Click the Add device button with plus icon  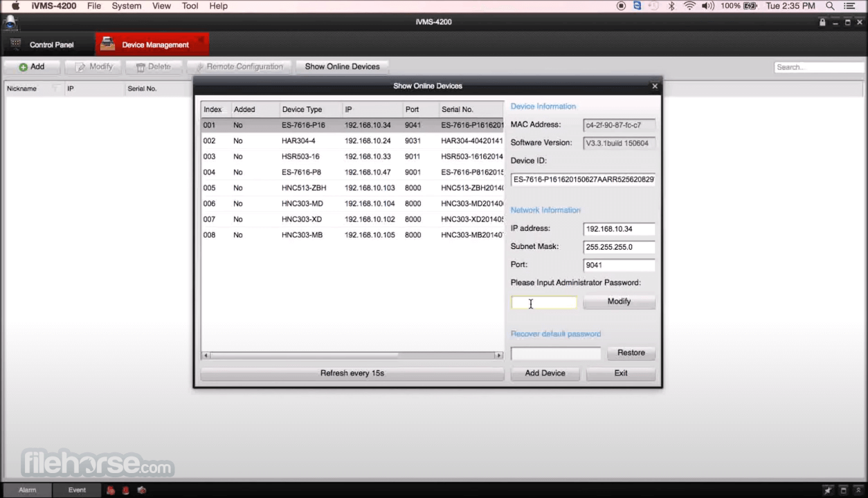[32, 67]
